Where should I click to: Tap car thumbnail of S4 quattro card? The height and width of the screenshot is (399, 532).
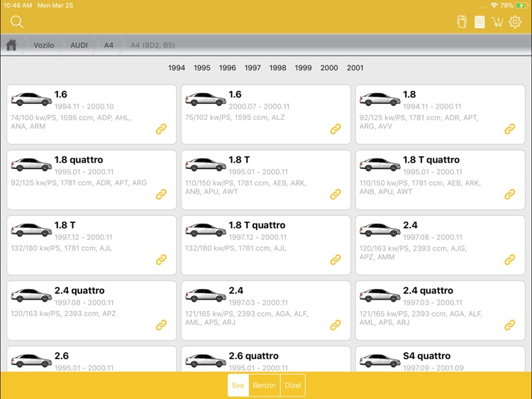(380, 361)
